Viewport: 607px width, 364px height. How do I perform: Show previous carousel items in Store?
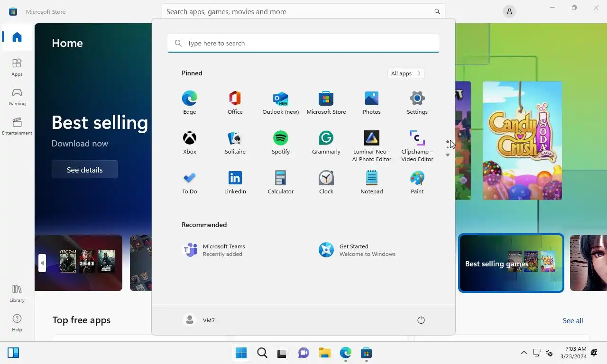click(x=42, y=263)
